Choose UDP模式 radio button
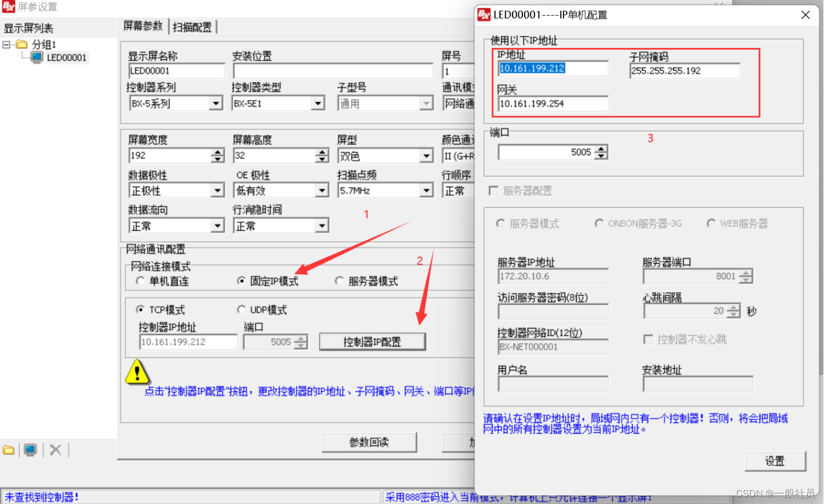The width and height of the screenshot is (824, 504). tap(242, 310)
